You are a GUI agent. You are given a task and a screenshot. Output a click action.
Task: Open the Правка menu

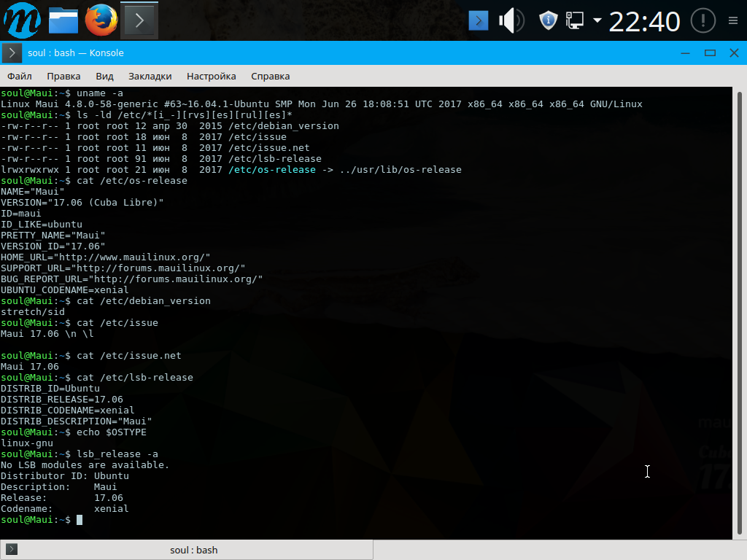pyautogui.click(x=64, y=76)
